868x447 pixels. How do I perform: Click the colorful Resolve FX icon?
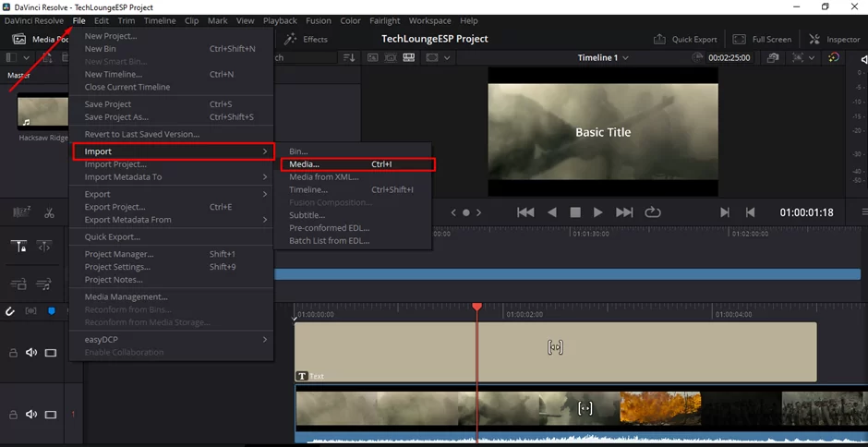pyautogui.click(x=834, y=57)
